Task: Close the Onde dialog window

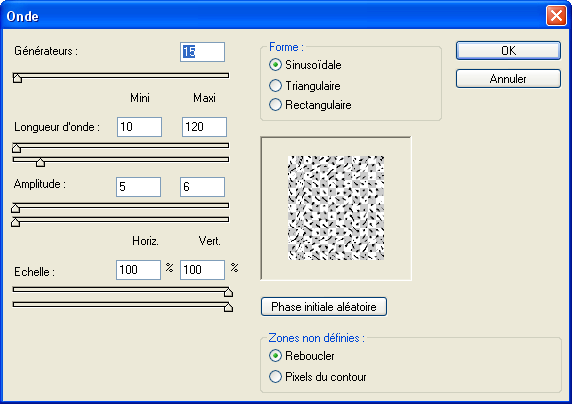Action: (556, 16)
